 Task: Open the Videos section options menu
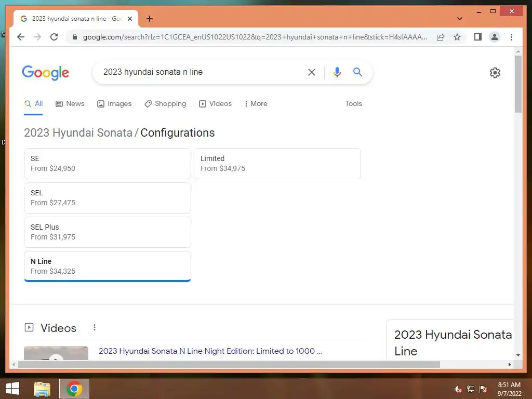point(95,327)
